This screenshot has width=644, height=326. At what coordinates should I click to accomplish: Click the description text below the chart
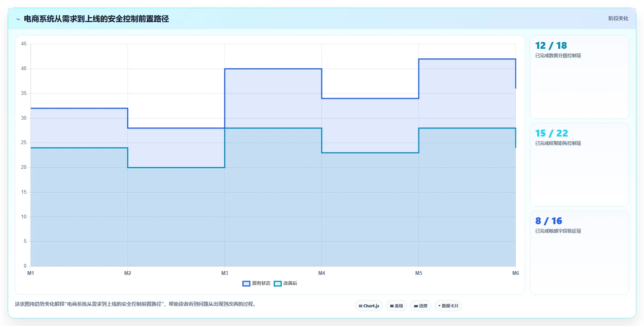click(135, 304)
